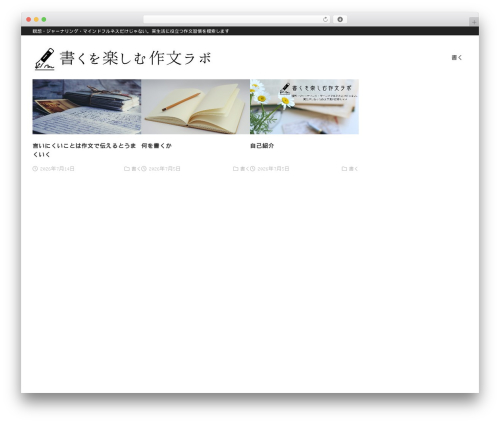Click the date text 2025年7月5日
The image size is (500, 423).
tap(164, 169)
